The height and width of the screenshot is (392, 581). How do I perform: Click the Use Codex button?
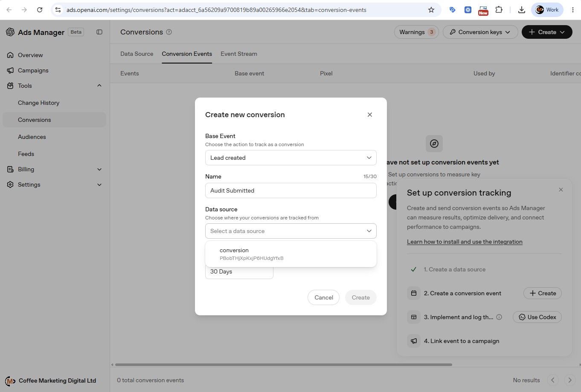(537, 317)
